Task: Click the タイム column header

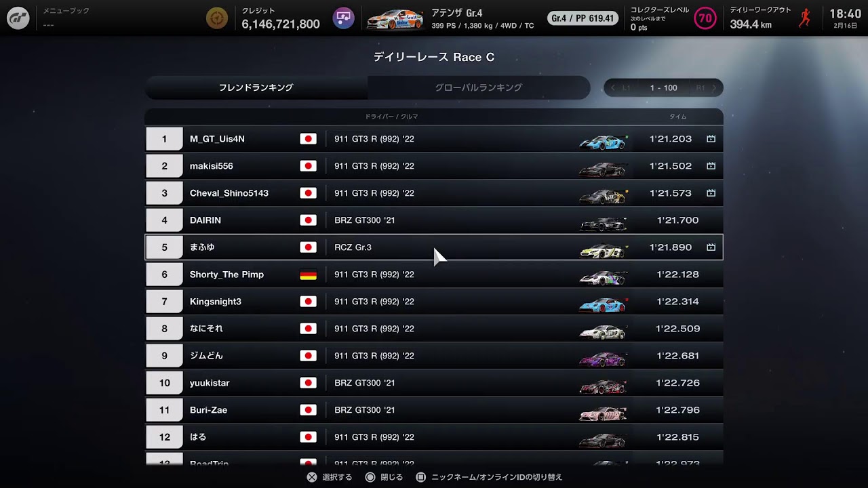Action: pos(678,117)
